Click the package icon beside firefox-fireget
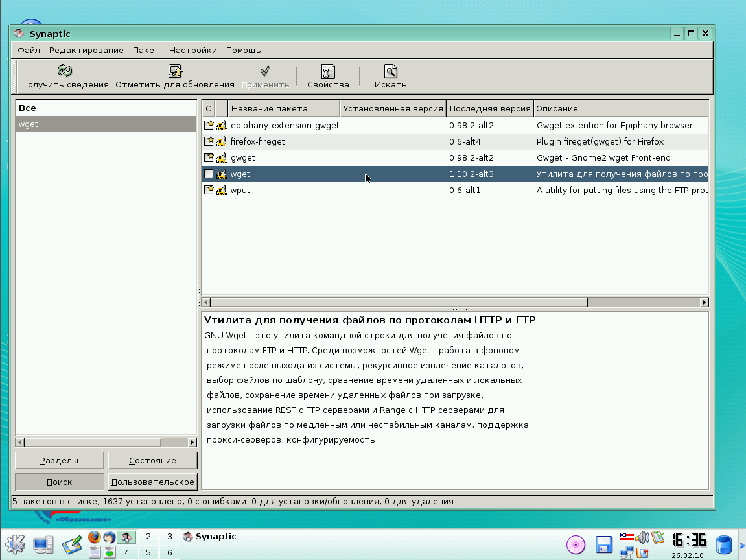 (x=222, y=142)
